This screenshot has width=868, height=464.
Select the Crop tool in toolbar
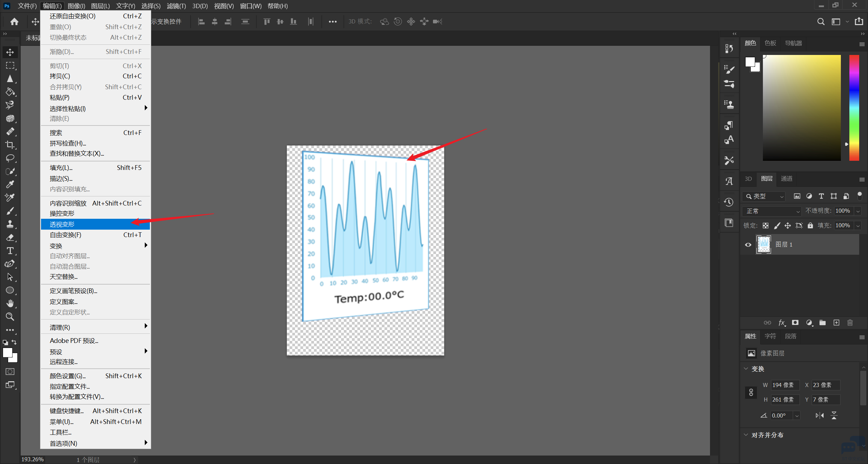(x=10, y=145)
